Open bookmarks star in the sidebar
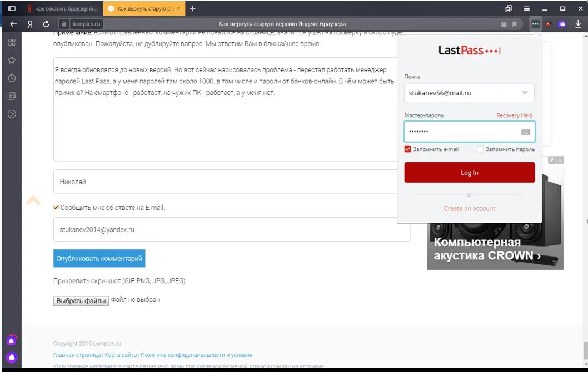Viewport: 588px width, 372px height. [x=12, y=61]
